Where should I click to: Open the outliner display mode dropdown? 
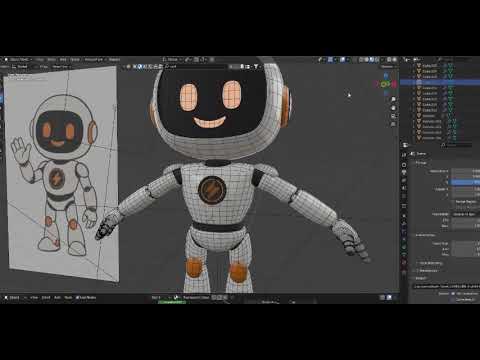click(417, 60)
